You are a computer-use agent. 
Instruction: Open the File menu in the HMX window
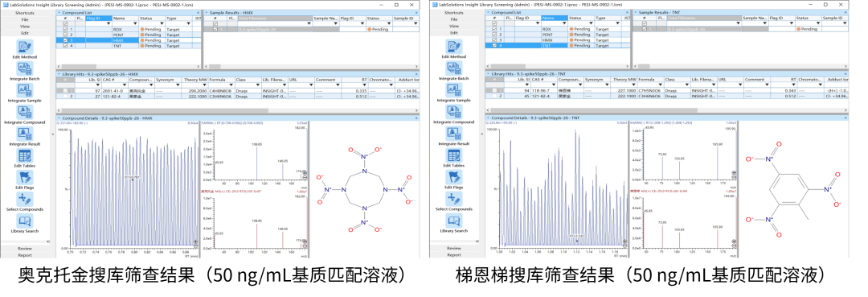(26, 19)
